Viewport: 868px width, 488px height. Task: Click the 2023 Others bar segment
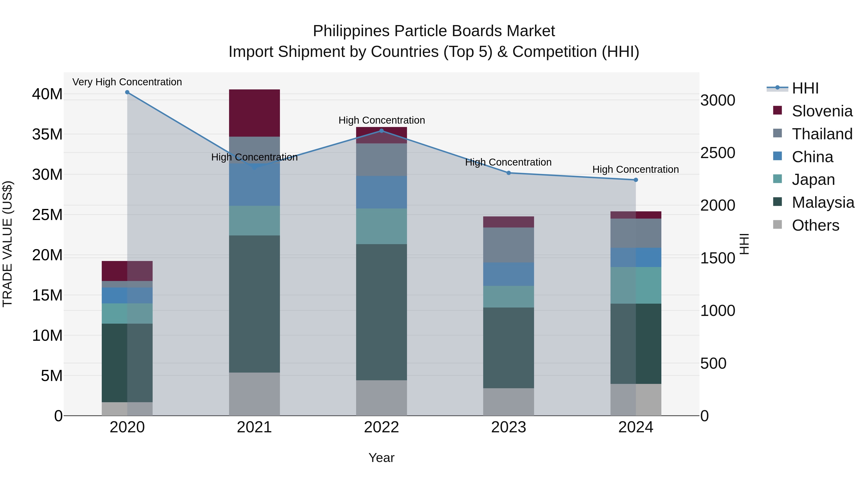click(x=509, y=402)
